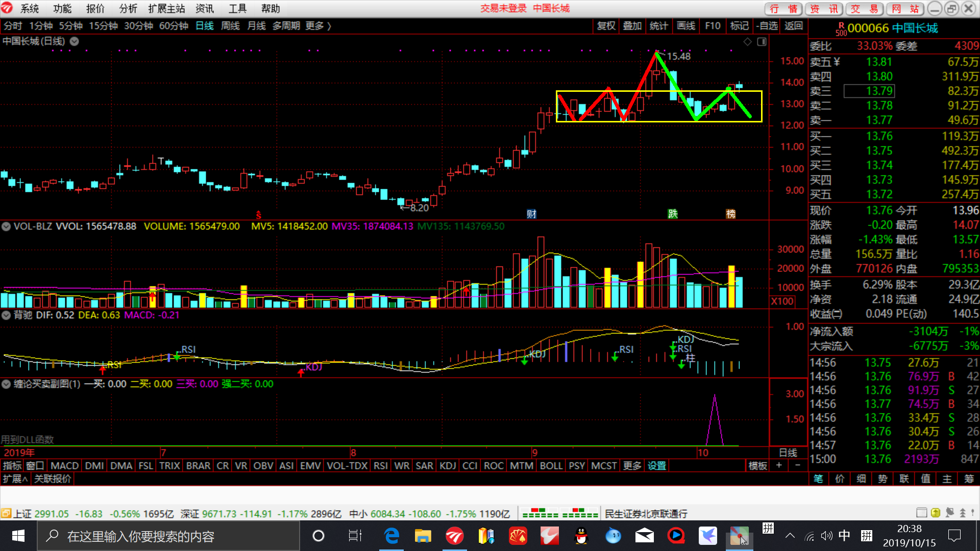Image resolution: width=980 pixels, height=551 pixels.
Task: Collapse the 中国长城(日线) chart dropdown
Action: tap(75, 42)
